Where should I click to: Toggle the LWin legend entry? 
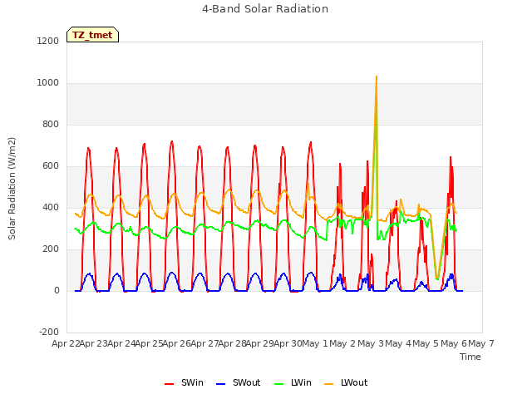(x=293, y=382)
